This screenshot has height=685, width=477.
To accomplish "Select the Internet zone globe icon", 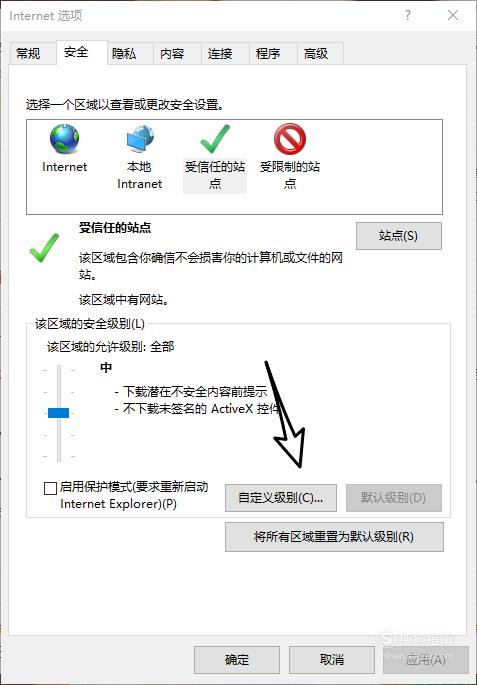I will tap(64, 139).
